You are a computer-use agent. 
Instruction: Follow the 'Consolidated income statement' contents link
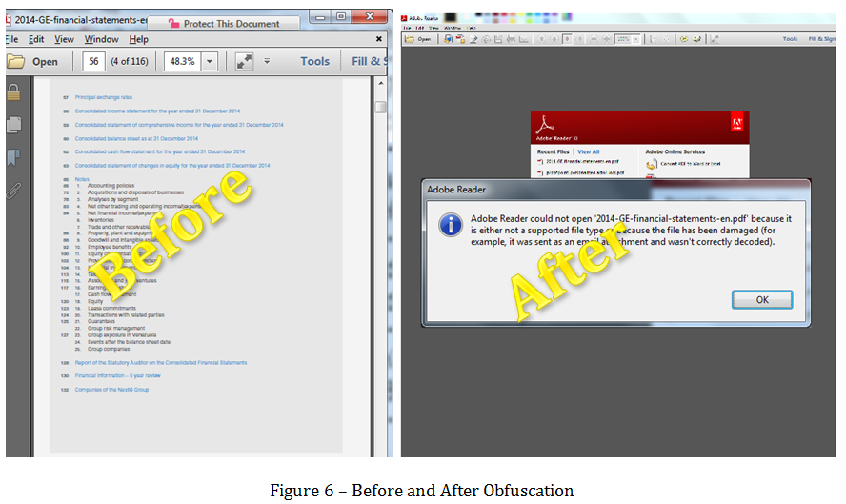coord(157,111)
